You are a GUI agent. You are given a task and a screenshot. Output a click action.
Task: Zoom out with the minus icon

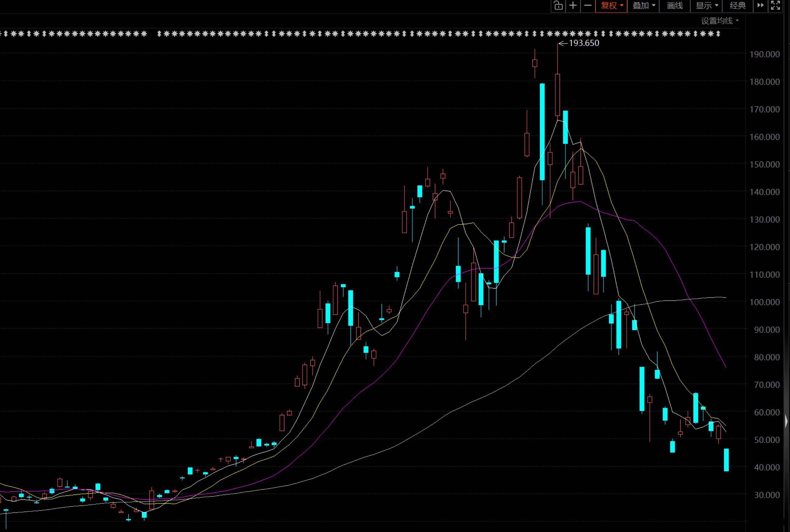click(x=588, y=6)
